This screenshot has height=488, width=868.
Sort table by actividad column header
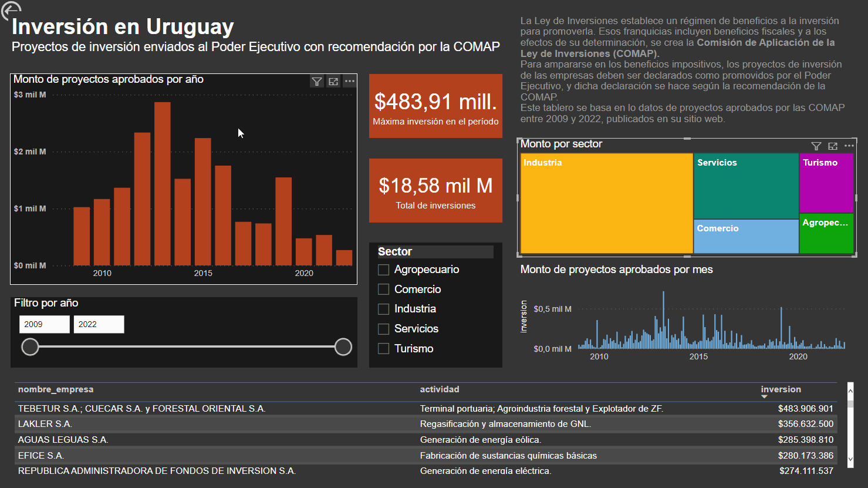(440, 389)
